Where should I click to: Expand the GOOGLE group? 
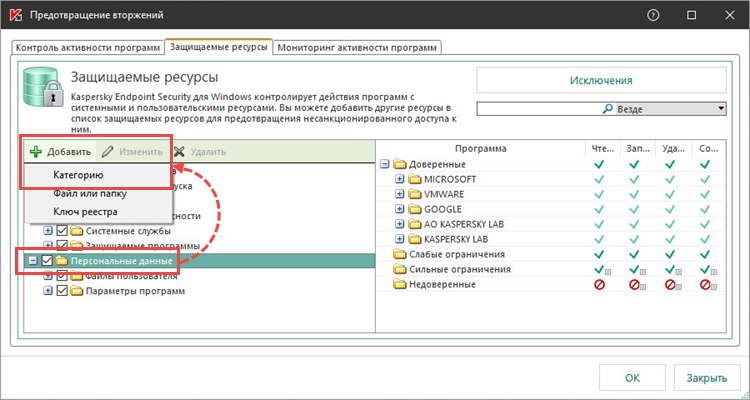[x=400, y=209]
